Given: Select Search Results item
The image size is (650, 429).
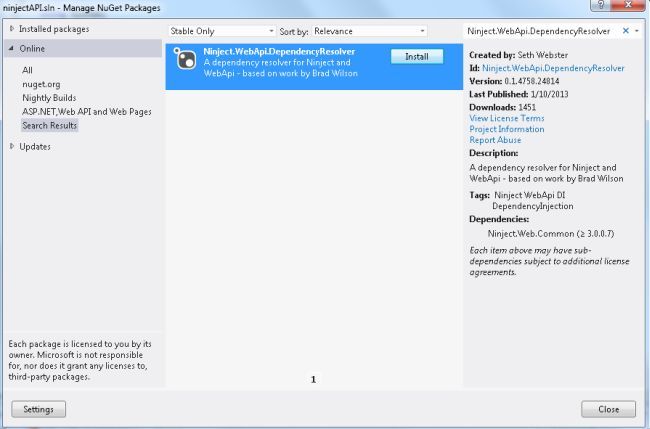Looking at the screenshot, I should (49, 125).
